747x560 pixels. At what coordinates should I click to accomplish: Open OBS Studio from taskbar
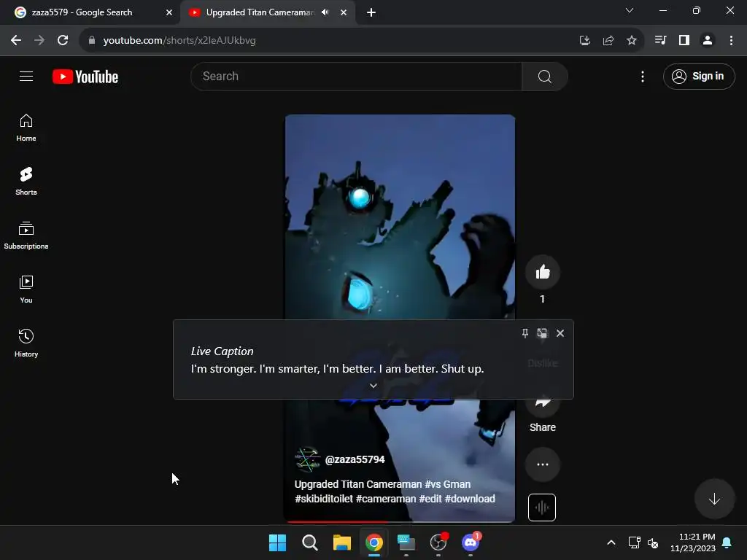[438, 542]
